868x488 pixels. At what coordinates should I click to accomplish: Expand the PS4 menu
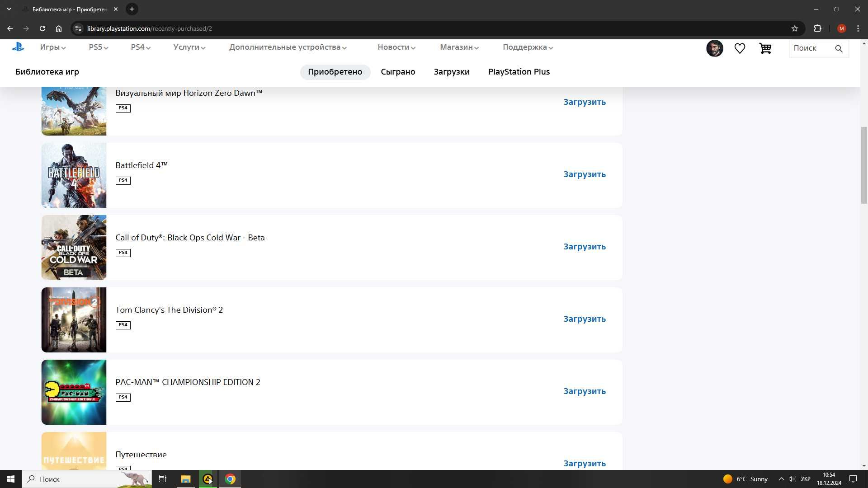pyautogui.click(x=141, y=47)
